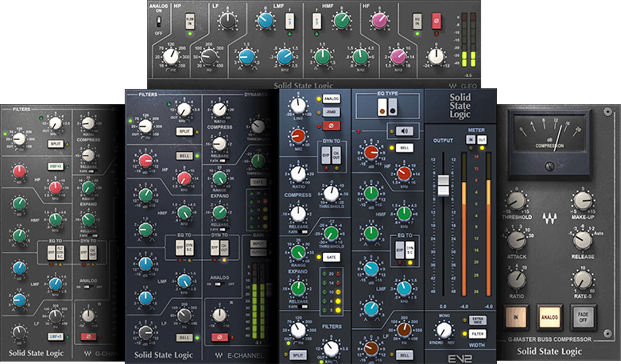Click the Waves logo on the bus compressor

(x=548, y=217)
